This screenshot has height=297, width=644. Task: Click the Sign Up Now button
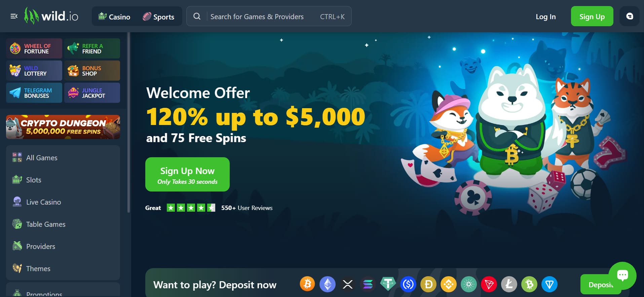[x=187, y=174]
